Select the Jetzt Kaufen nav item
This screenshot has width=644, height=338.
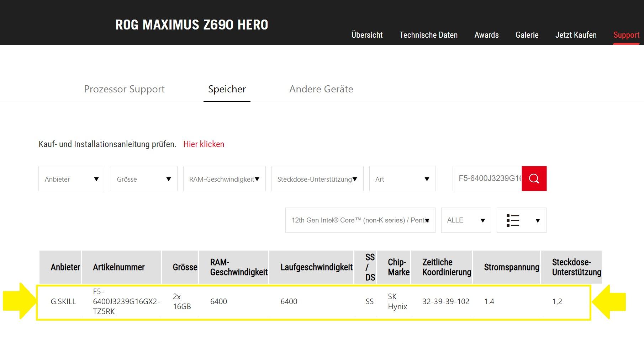[x=576, y=35]
